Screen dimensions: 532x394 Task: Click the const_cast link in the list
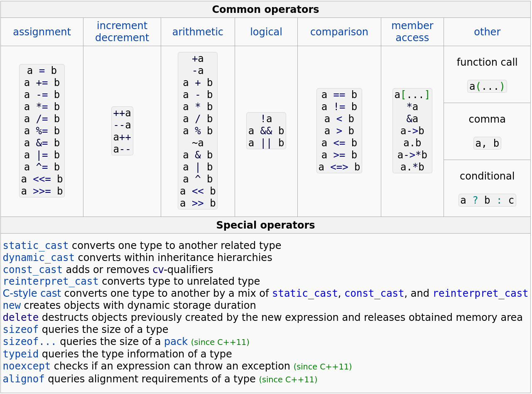[32, 269]
